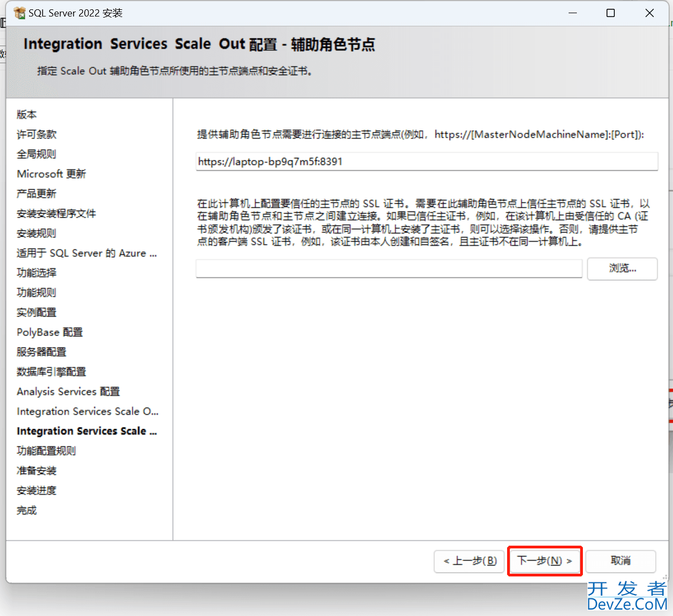Screen dimensions: 673x616
Task: Select Microsoft 更新 step
Action: coord(52,174)
